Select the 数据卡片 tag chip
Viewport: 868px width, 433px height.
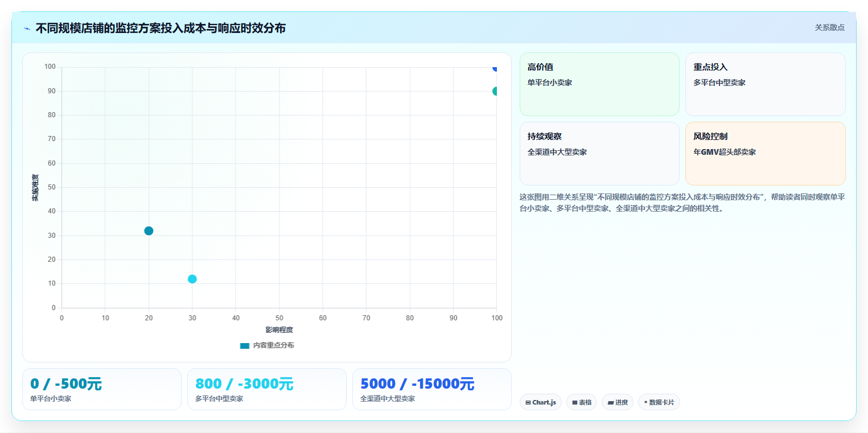click(659, 402)
